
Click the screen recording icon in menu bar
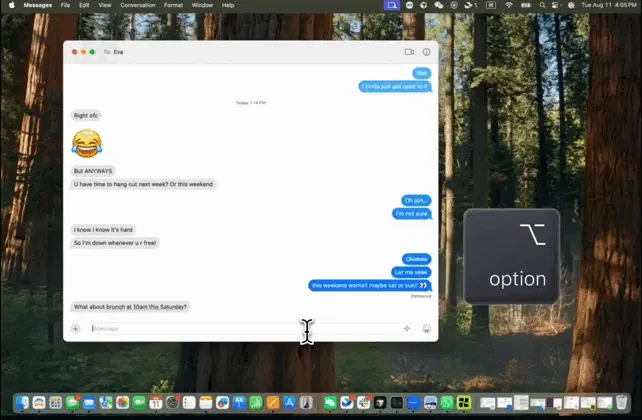(392, 5)
